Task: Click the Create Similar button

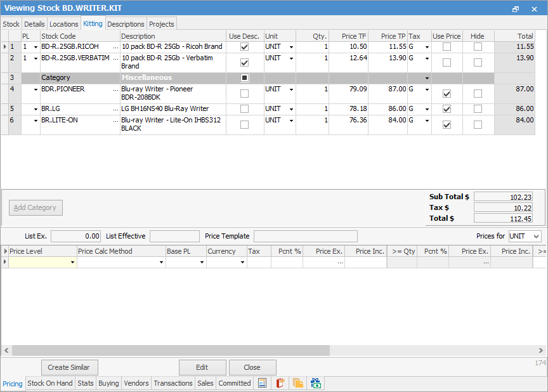Action: click(69, 367)
